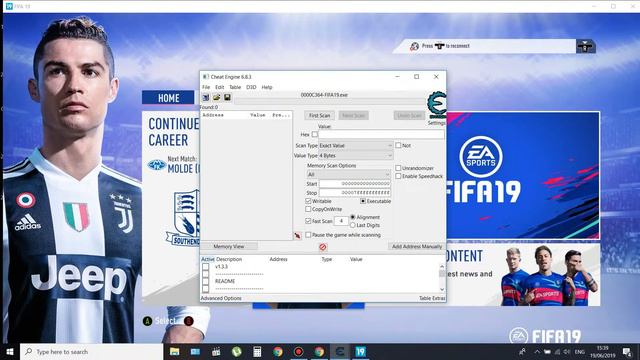Click the Address column header in results list
Screen dimensions: 640x360
(x=213, y=115)
